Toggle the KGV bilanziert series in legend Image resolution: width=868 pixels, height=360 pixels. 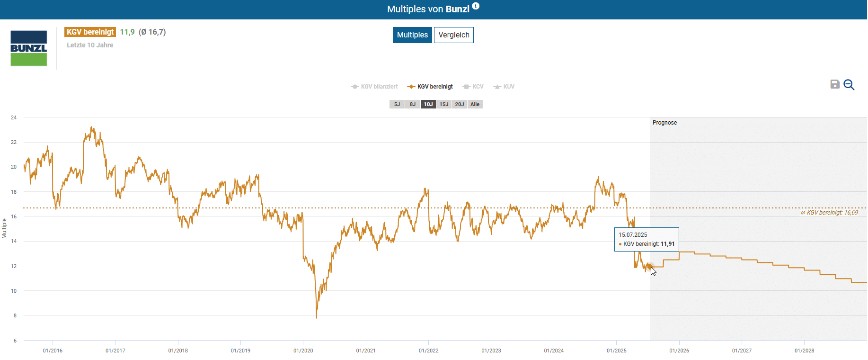[x=374, y=87]
